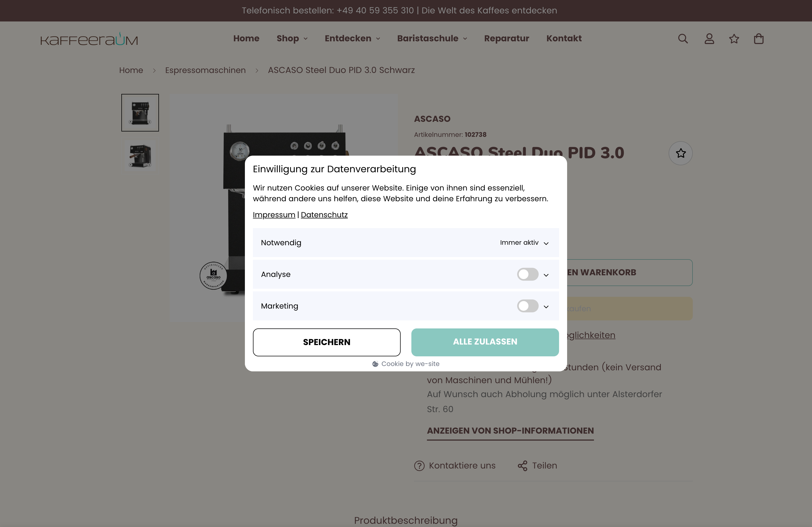Expand the Notwendig cookie details chevron
812x527 pixels.
tap(546, 243)
